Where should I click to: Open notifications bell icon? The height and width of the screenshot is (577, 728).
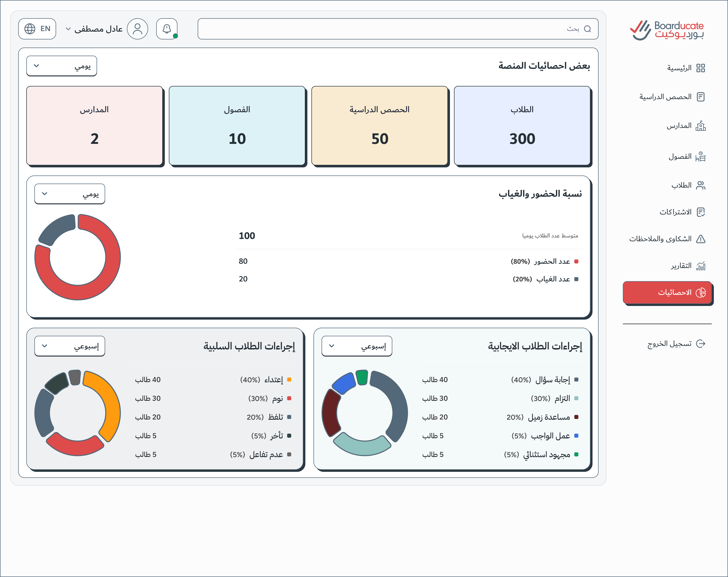pyautogui.click(x=167, y=29)
